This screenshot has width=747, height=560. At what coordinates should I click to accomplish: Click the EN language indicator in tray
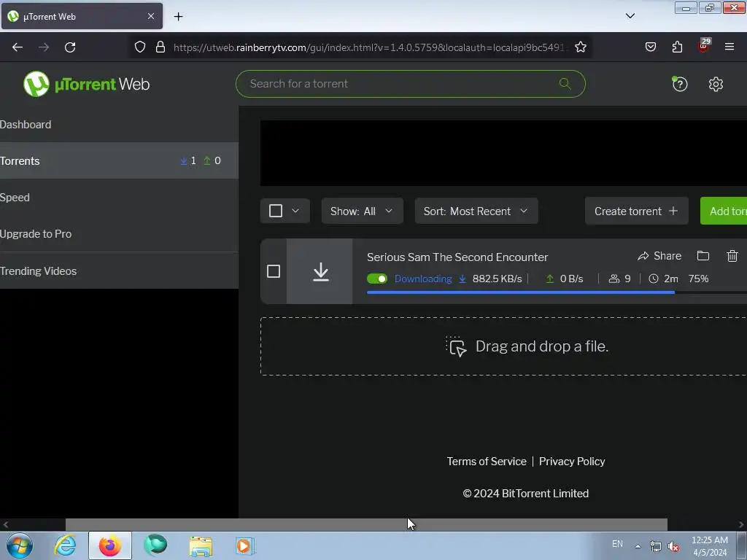[617, 543]
